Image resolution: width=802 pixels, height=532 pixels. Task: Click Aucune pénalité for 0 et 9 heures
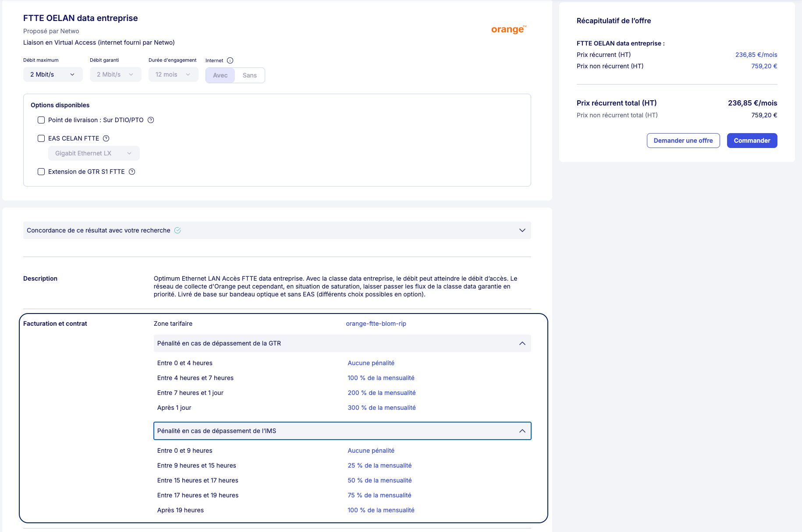coord(371,451)
